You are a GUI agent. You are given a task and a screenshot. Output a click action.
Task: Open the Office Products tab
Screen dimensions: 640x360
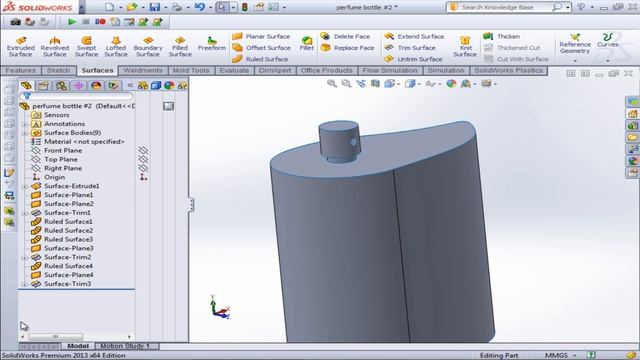327,70
